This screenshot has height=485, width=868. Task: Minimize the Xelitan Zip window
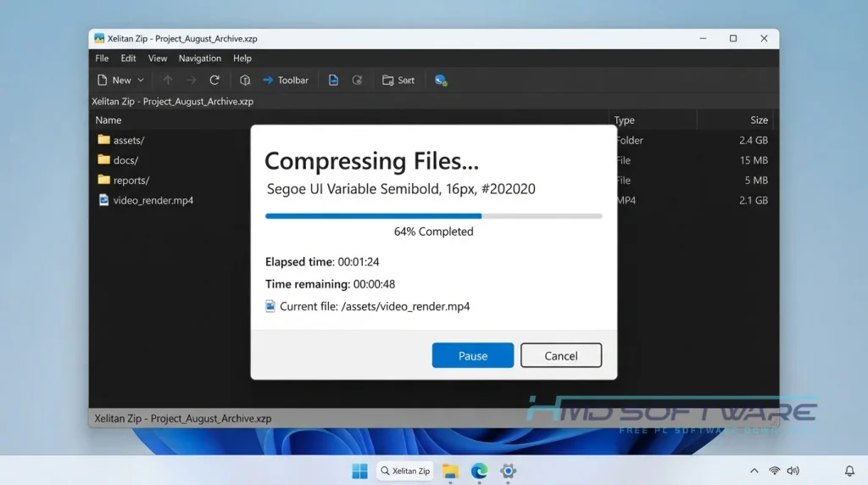[x=703, y=38]
